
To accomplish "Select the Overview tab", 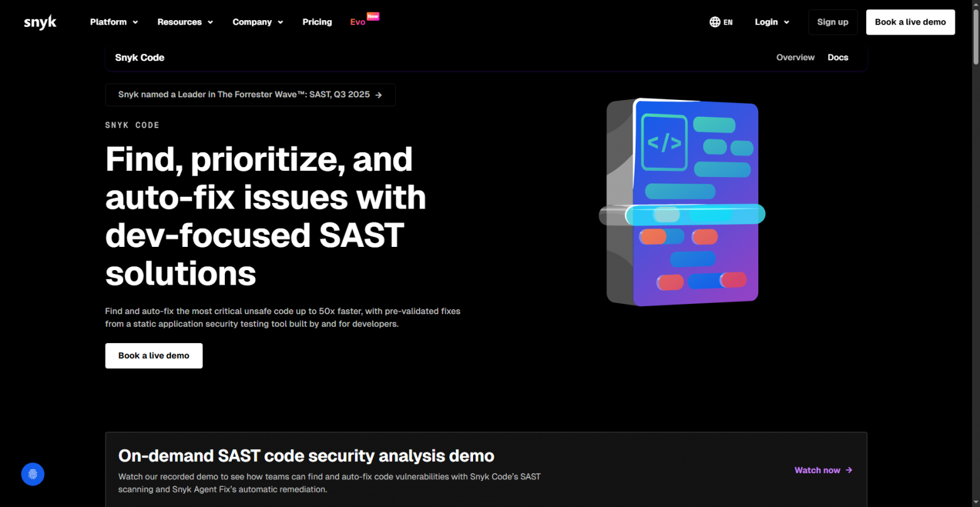I will click(795, 57).
